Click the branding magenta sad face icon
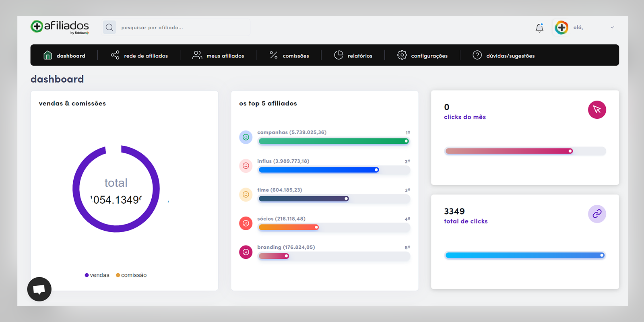This screenshot has width=644, height=322. [246, 252]
